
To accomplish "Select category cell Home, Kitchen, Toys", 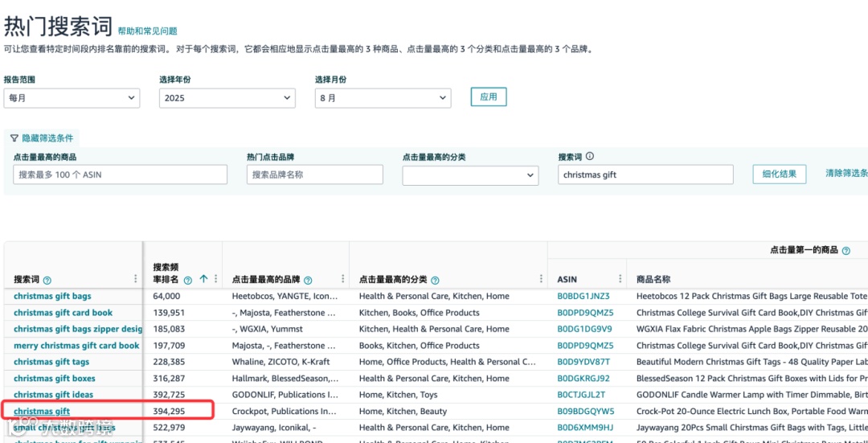I will point(398,395).
